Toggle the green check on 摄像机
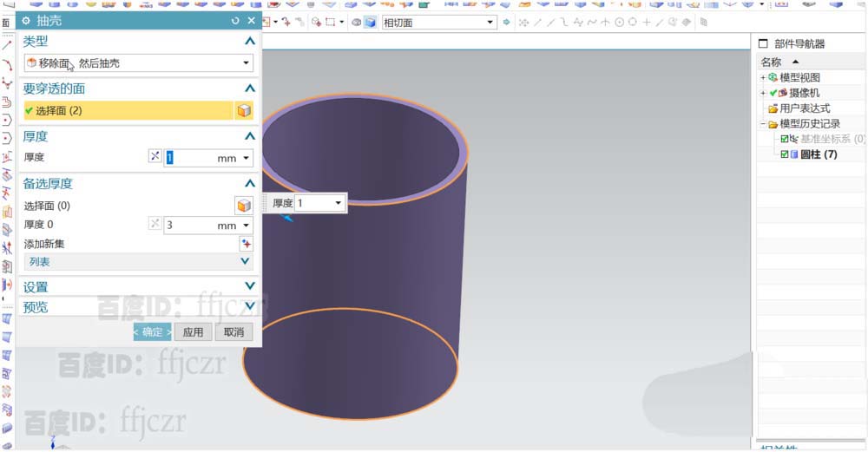This screenshot has height=452, width=868. 773,93
